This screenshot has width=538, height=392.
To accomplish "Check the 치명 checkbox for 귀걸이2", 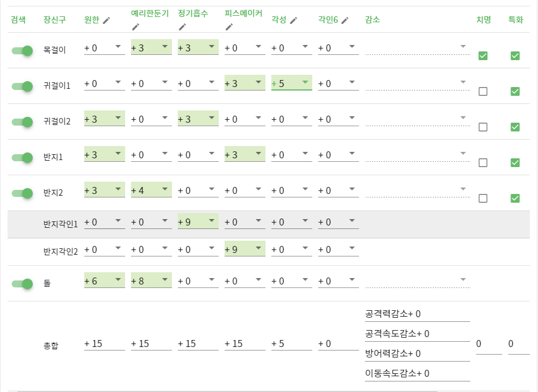I will coord(483,127).
